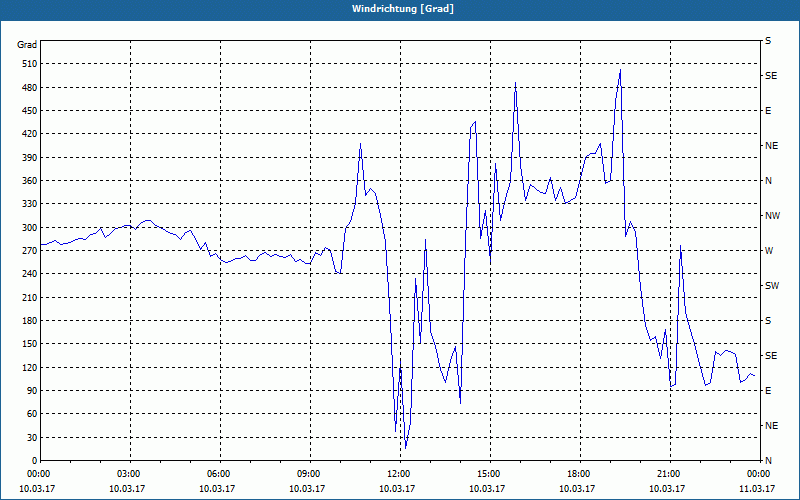This screenshot has height=500, width=800.
Task: Click the 60 y-axis value
Action: point(32,414)
